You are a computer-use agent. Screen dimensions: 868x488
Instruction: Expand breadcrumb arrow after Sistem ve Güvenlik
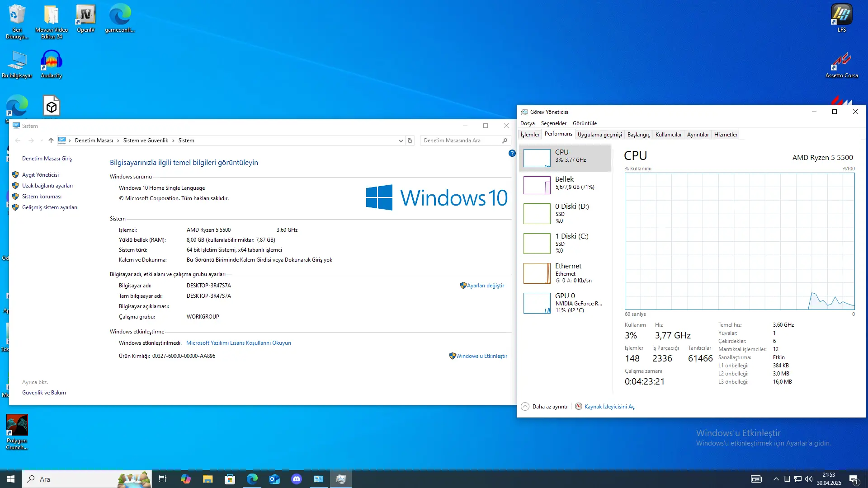coord(173,141)
